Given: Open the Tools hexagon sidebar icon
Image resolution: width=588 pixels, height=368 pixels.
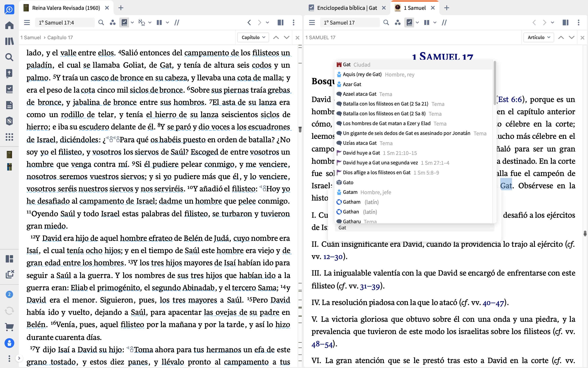Looking at the screenshot, I should point(9,121).
